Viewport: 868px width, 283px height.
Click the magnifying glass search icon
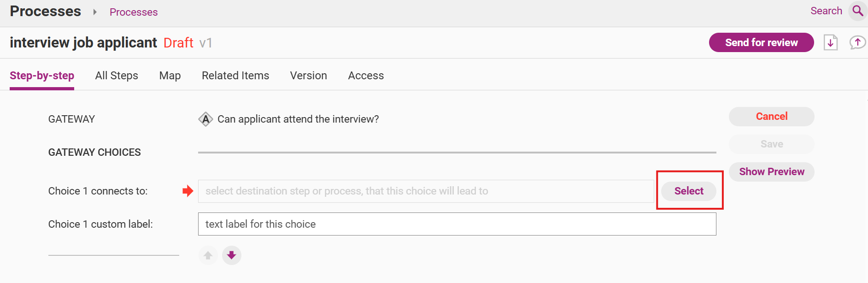click(857, 11)
